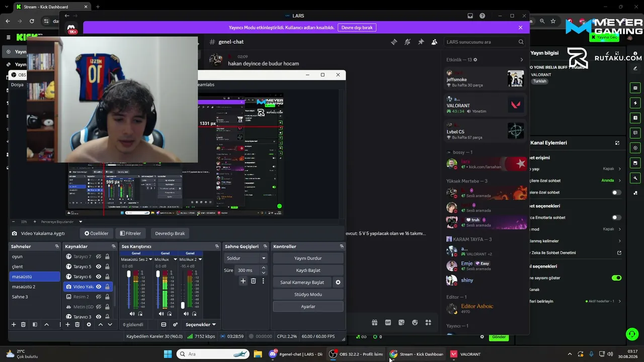Viewport: 644px width, 362px height.
Task: Switch audio mixer layout in Ses Karıştırıcı
Action: coord(164,324)
